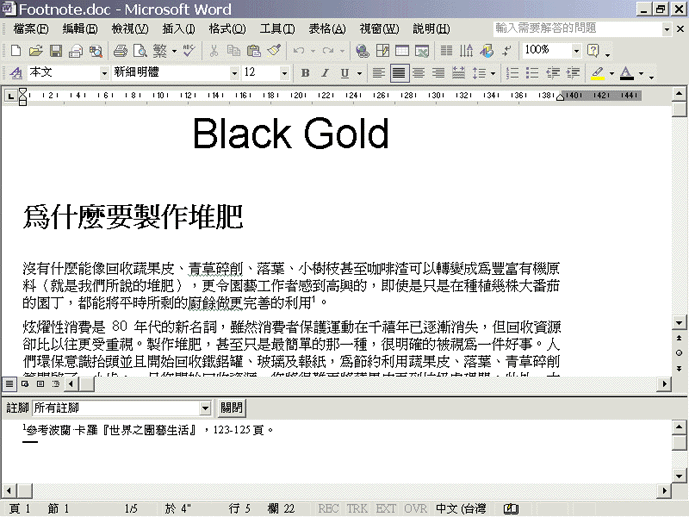Decrease the paragraph indent
Image resolution: width=689 pixels, height=517 pixels.
[553, 72]
